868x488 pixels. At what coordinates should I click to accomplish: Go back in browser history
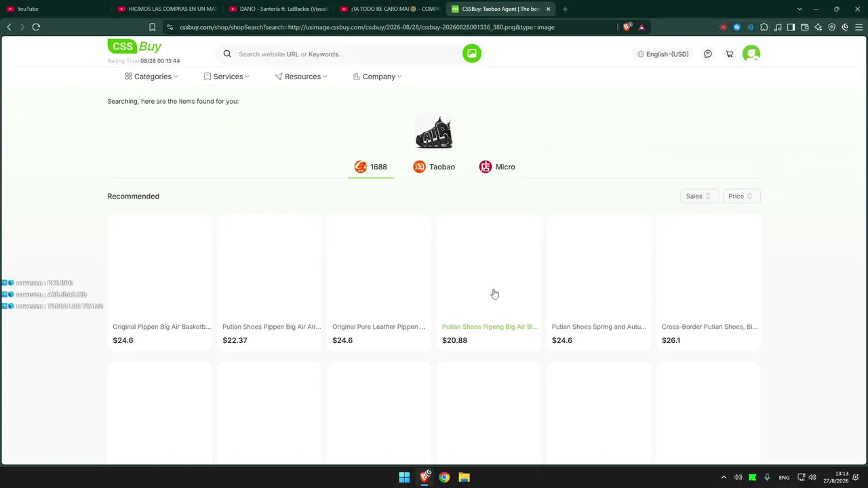tap(9, 27)
